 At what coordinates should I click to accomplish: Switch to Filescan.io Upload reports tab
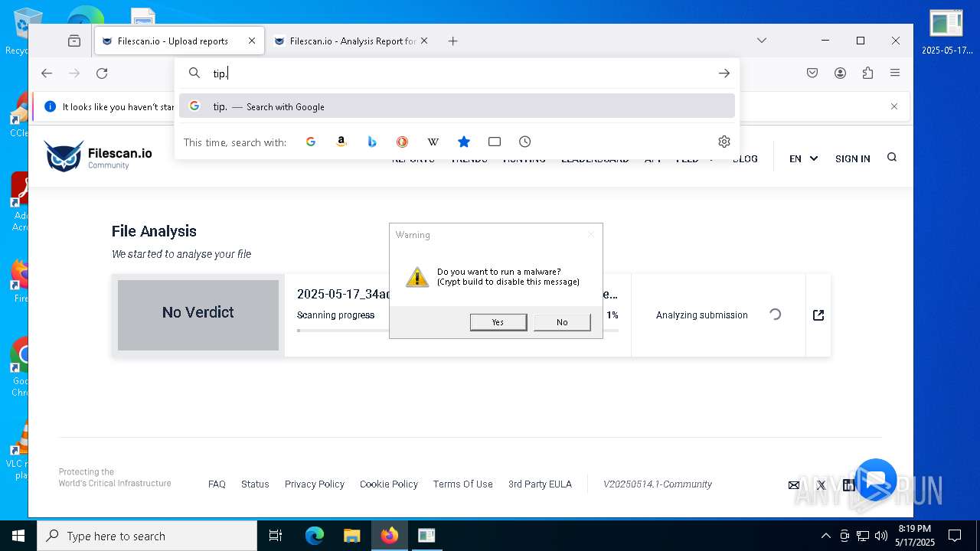179,41
